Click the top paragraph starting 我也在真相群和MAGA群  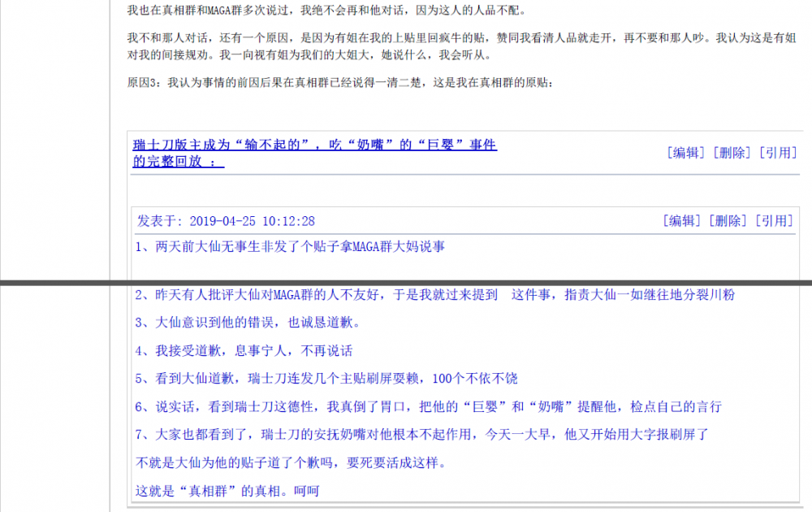point(326,11)
